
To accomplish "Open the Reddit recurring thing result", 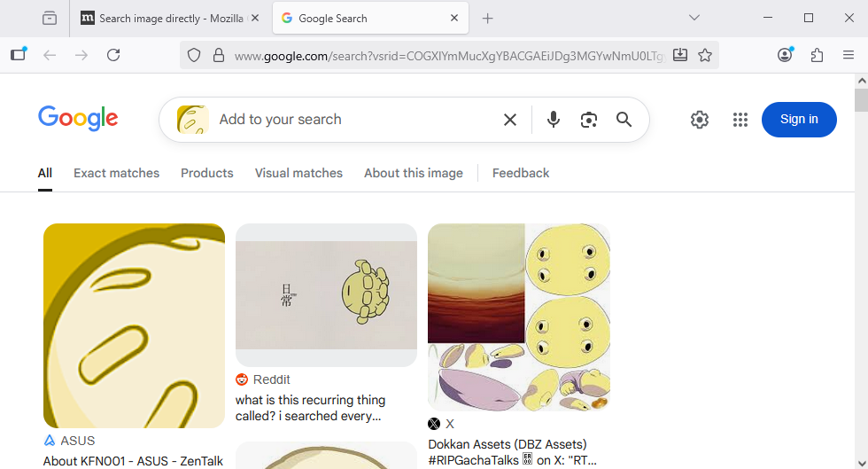I will point(308,407).
